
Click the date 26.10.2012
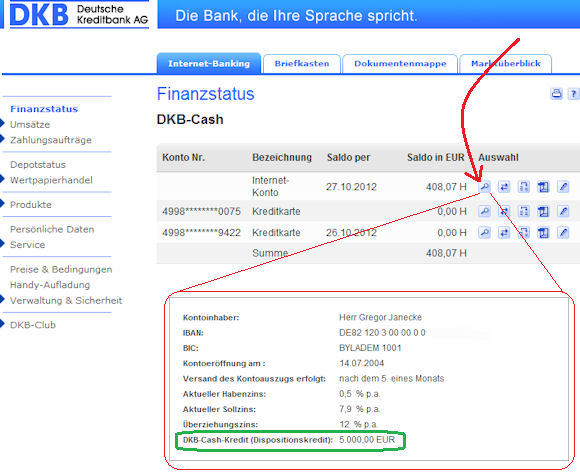coord(351,233)
